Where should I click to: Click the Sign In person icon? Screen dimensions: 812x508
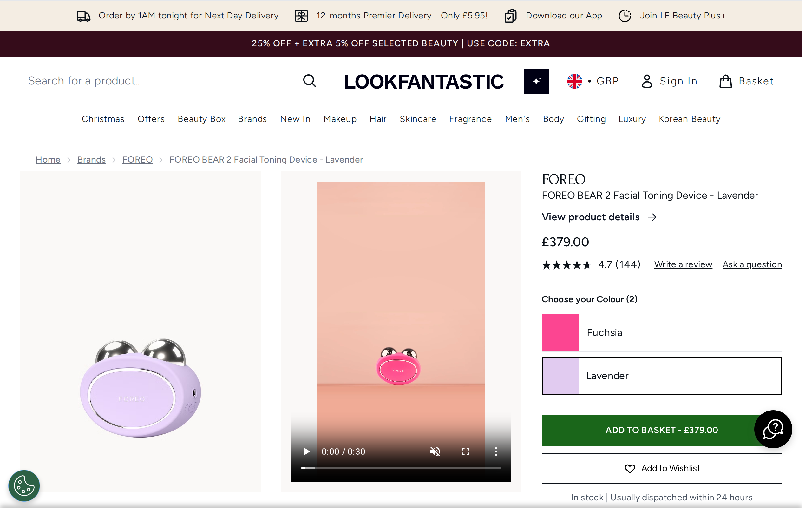click(646, 81)
